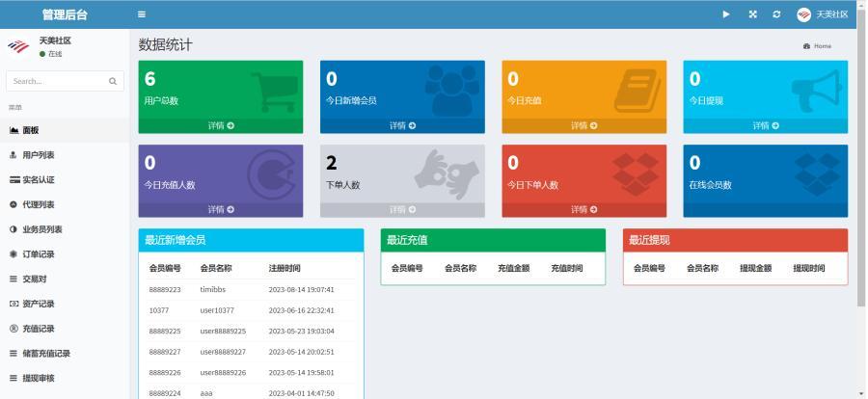Click the fullscreen expand icon in header
Screen dimensions: 868x399
click(x=752, y=14)
